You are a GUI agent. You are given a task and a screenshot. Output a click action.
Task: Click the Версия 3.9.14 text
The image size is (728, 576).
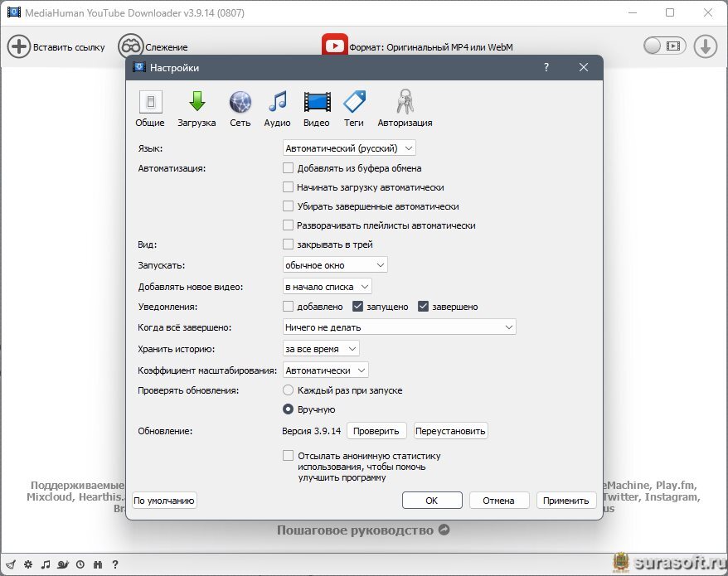(312, 431)
